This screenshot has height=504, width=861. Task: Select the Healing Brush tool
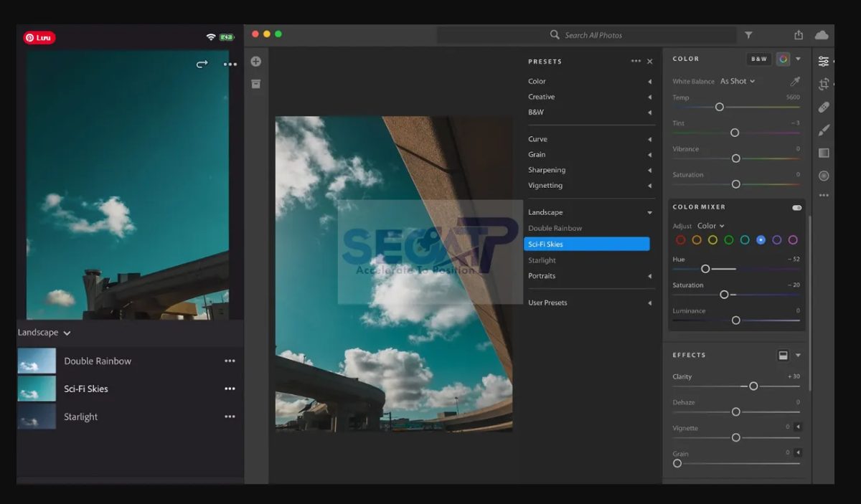pyautogui.click(x=824, y=107)
